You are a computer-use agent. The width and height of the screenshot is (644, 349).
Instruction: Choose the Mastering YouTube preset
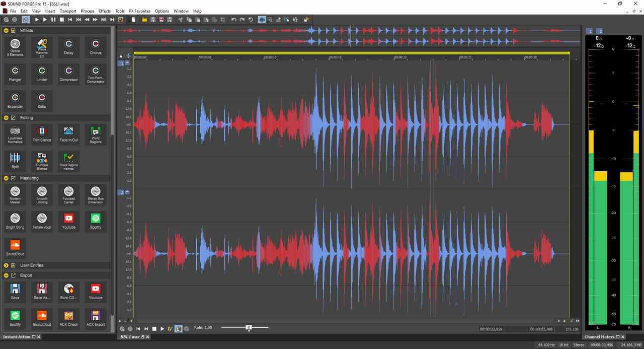(68, 221)
